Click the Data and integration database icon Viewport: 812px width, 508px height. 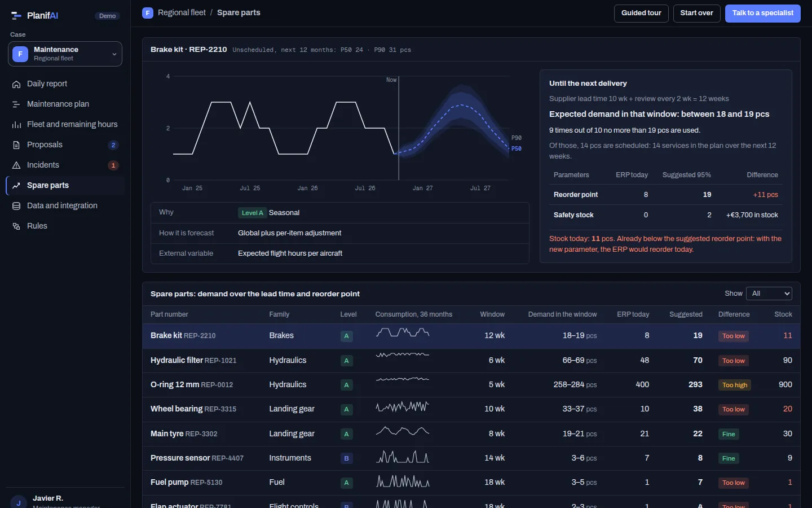click(16, 206)
